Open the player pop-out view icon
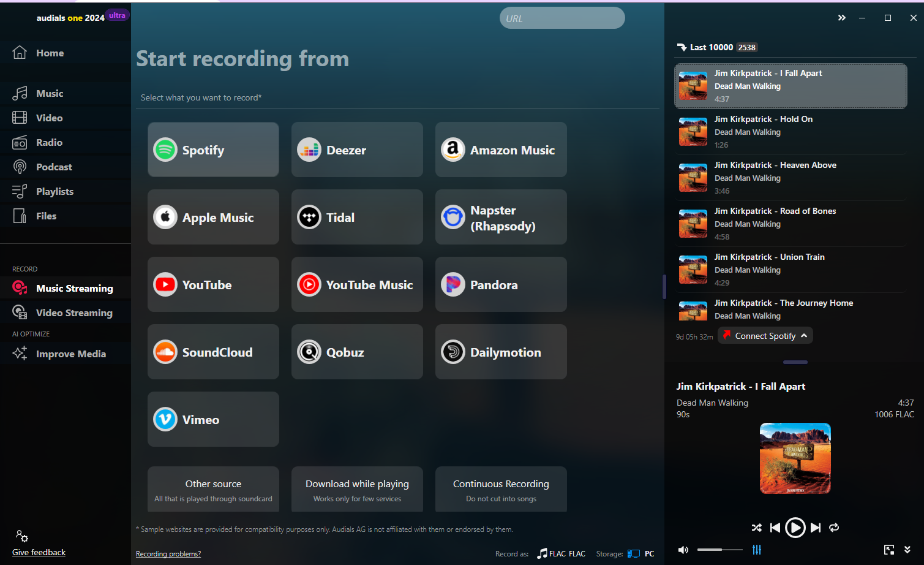This screenshot has width=924, height=565. pos(889,550)
